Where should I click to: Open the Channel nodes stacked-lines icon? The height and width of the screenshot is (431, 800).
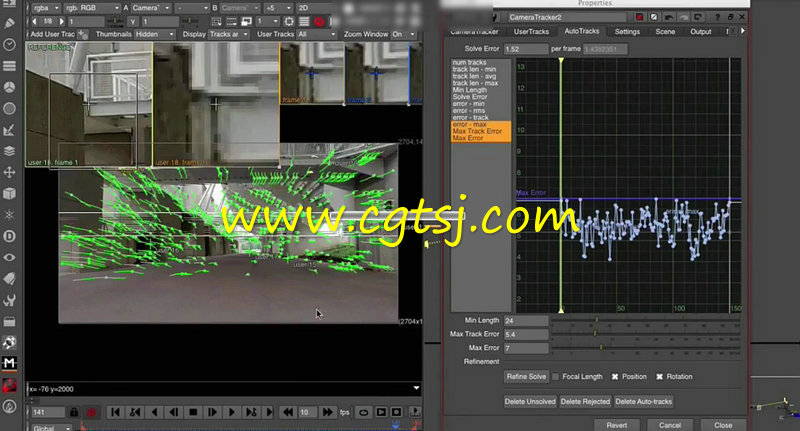(9, 66)
